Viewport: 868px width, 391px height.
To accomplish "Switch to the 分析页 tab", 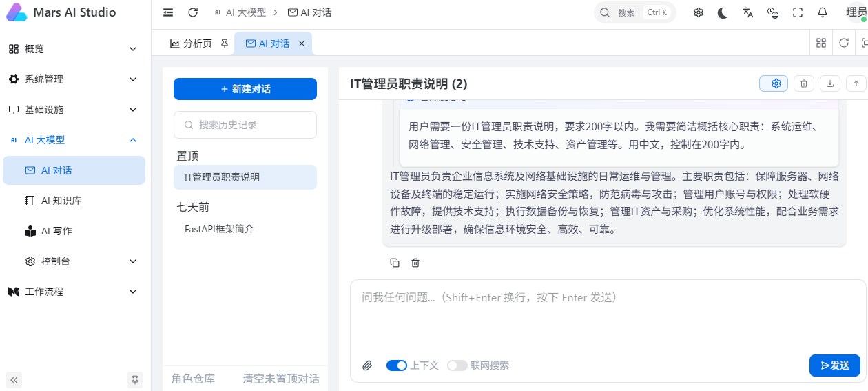I will click(x=198, y=43).
